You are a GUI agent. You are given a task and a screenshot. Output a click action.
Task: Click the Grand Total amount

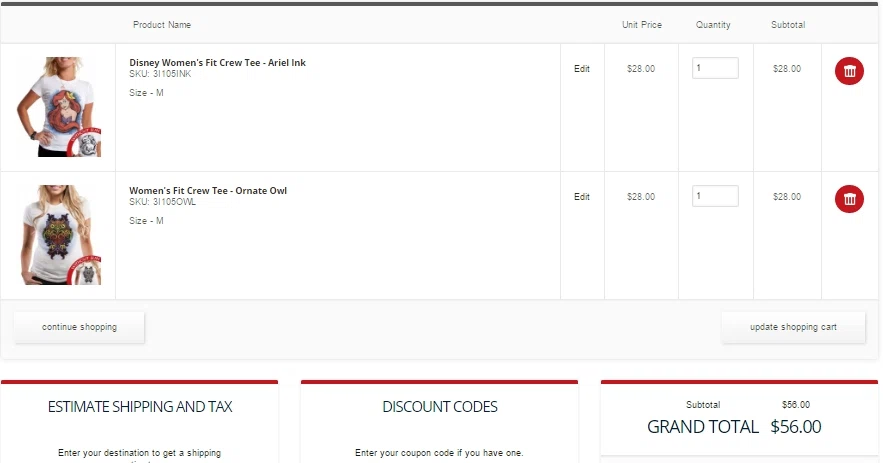[x=796, y=426]
